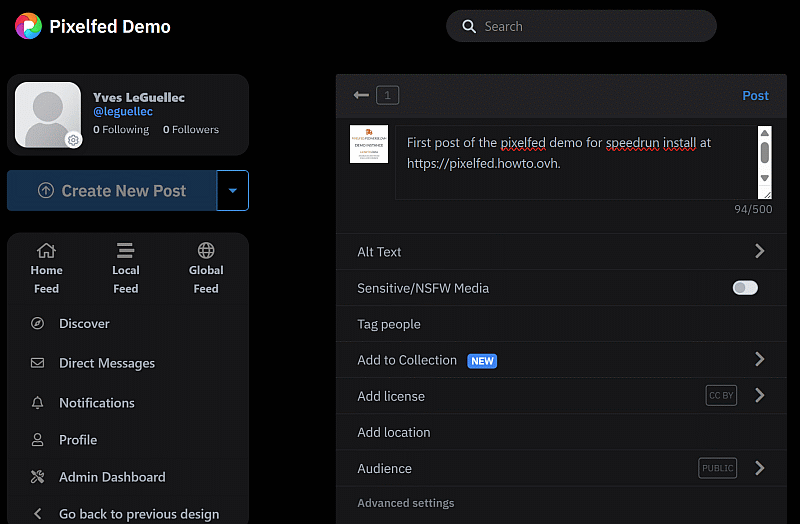Click the avatar settings gear icon

73,141
